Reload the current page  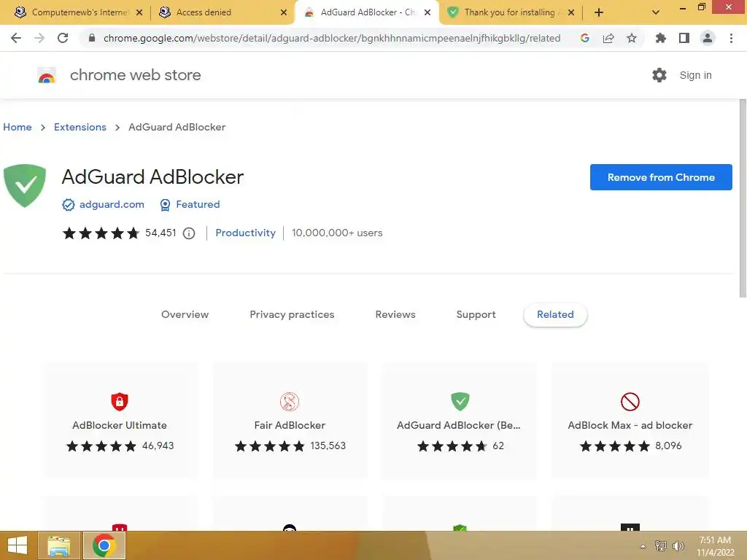63,38
